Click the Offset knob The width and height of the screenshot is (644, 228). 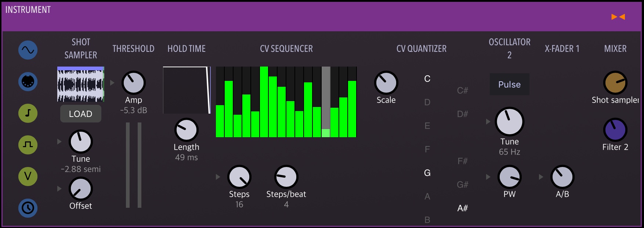point(81,189)
